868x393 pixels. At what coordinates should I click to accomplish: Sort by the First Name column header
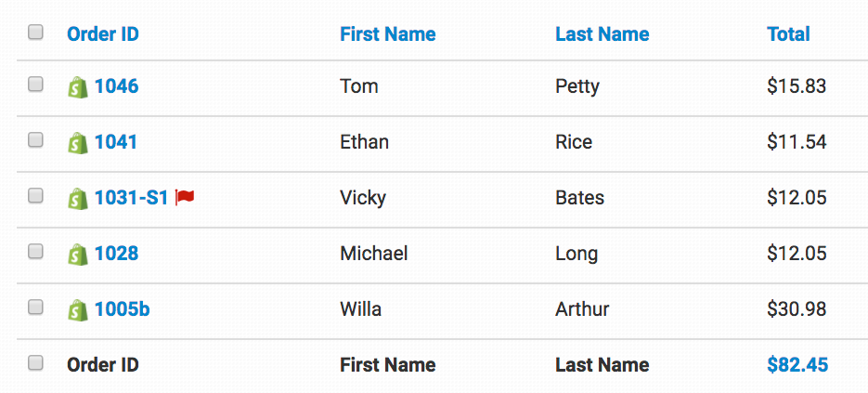tap(387, 34)
